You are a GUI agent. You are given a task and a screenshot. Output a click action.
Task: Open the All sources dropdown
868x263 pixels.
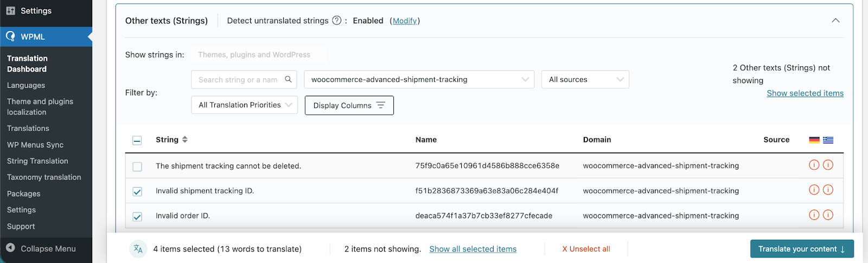(585, 79)
